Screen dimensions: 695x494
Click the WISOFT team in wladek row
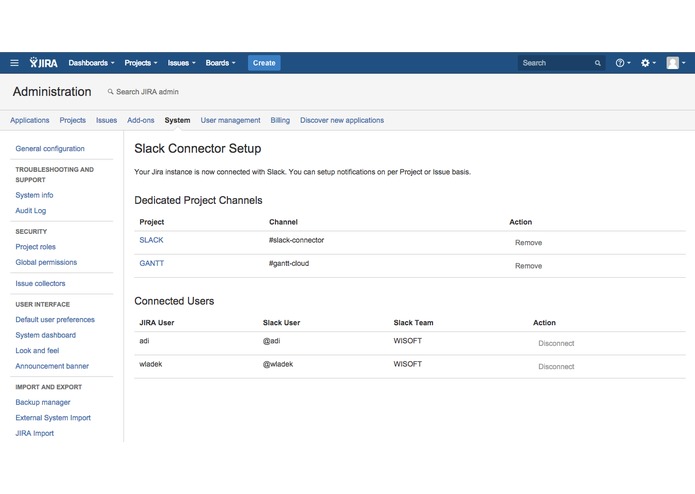pos(407,364)
